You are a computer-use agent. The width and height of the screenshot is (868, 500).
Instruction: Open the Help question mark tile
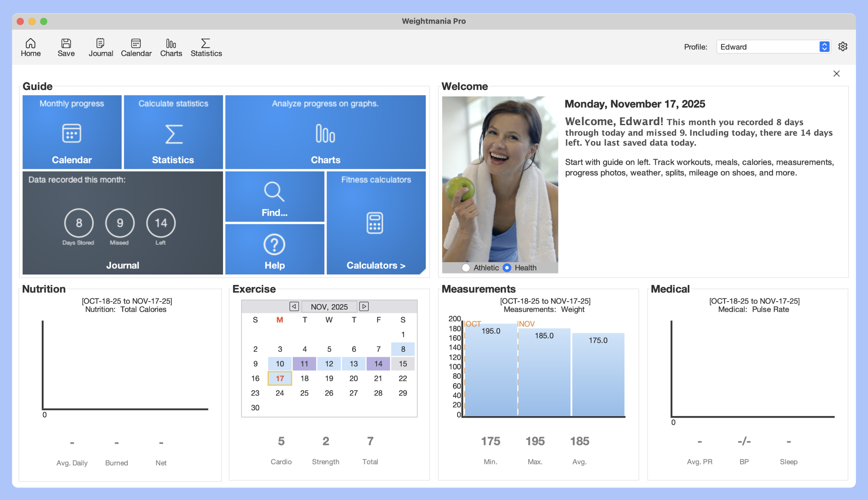274,249
